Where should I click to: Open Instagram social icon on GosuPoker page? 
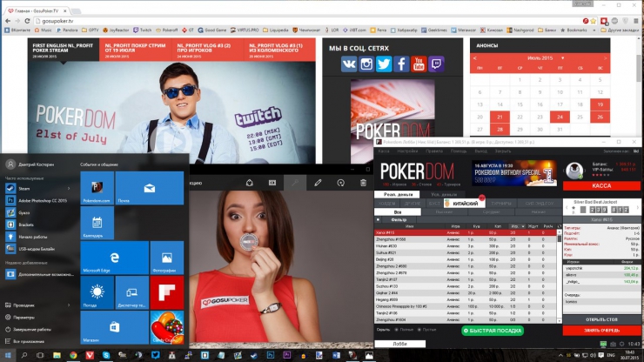[x=366, y=64]
